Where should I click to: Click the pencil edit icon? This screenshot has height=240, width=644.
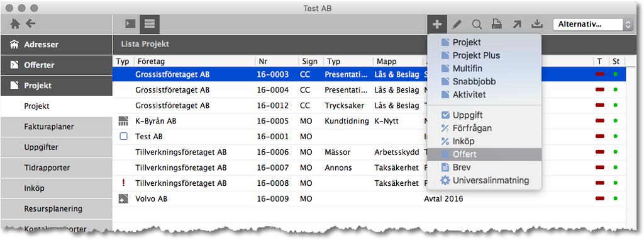coord(457,25)
